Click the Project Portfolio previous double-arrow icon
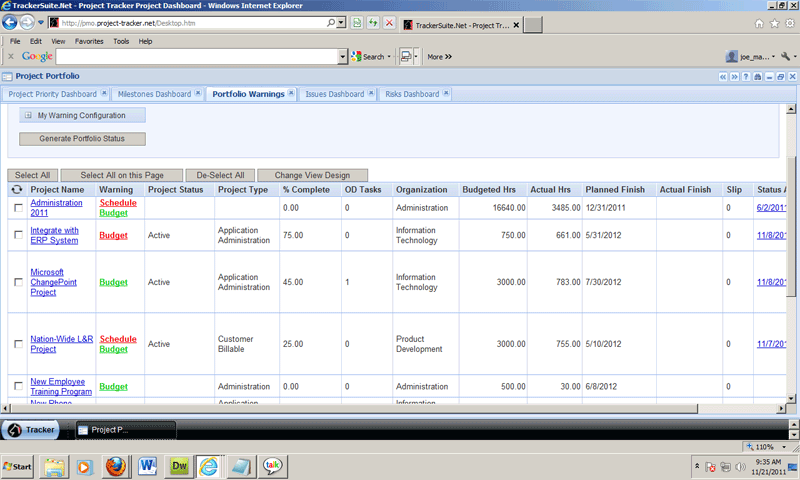 point(723,77)
